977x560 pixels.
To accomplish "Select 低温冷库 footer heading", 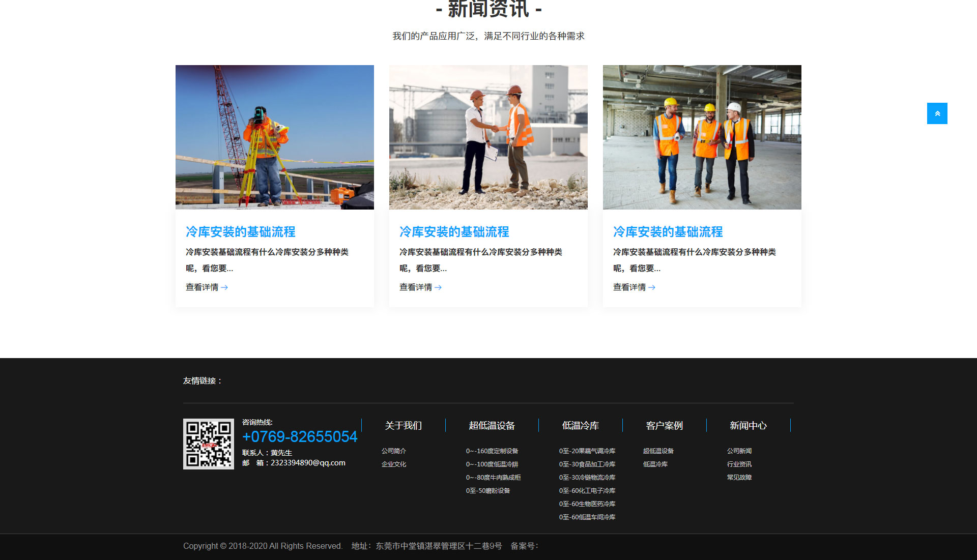I will (580, 426).
